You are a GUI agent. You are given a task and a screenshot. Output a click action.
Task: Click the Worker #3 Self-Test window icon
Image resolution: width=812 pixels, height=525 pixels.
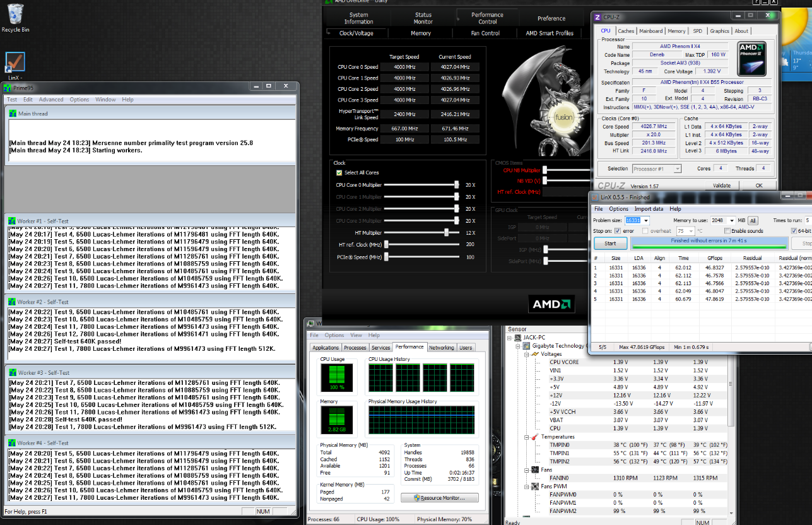pyautogui.click(x=12, y=372)
